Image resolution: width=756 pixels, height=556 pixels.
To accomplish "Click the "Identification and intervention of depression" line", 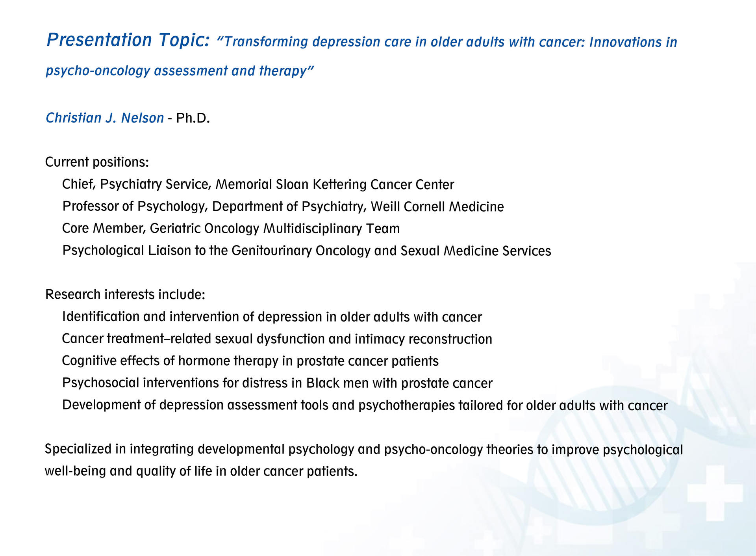I will click(x=272, y=317).
